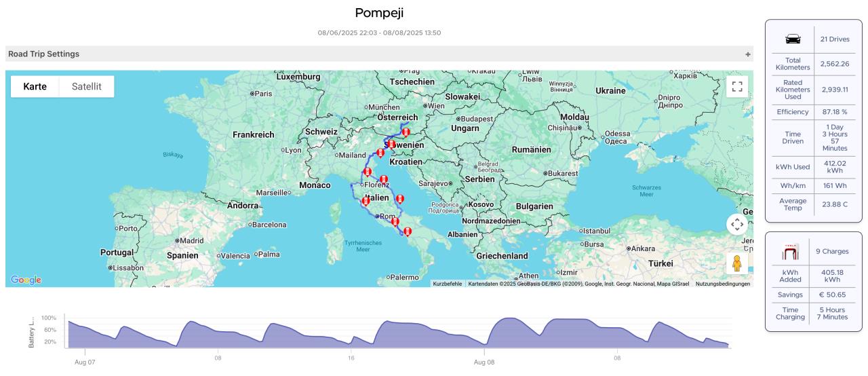The height and width of the screenshot is (376, 868).
Task: Click the northernmost charger marker in Österreich
Action: pyautogui.click(x=406, y=132)
